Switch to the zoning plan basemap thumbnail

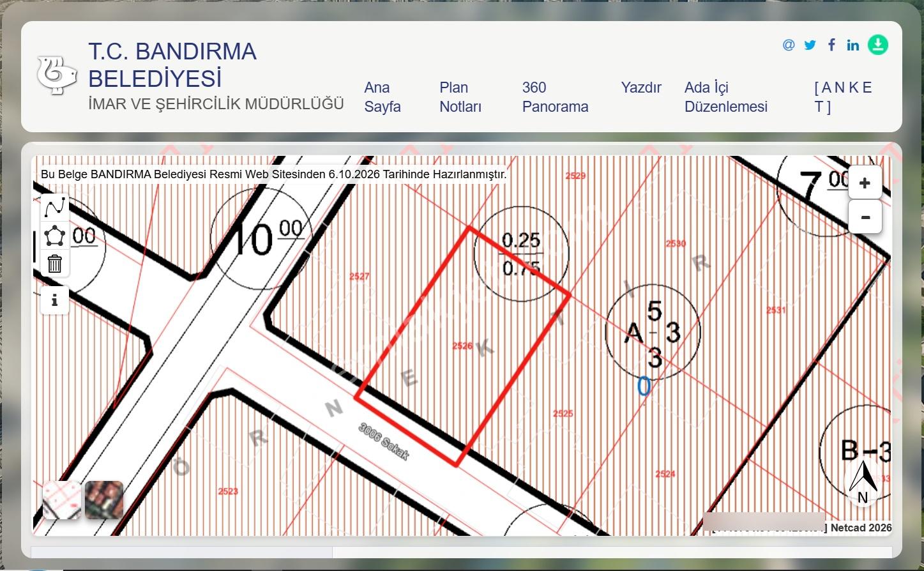coord(62,500)
